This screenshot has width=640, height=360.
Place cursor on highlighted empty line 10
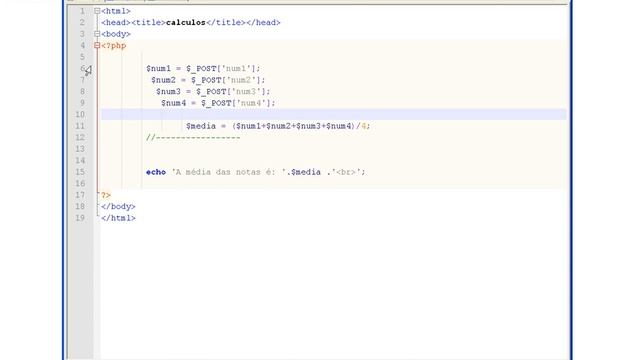(333, 114)
